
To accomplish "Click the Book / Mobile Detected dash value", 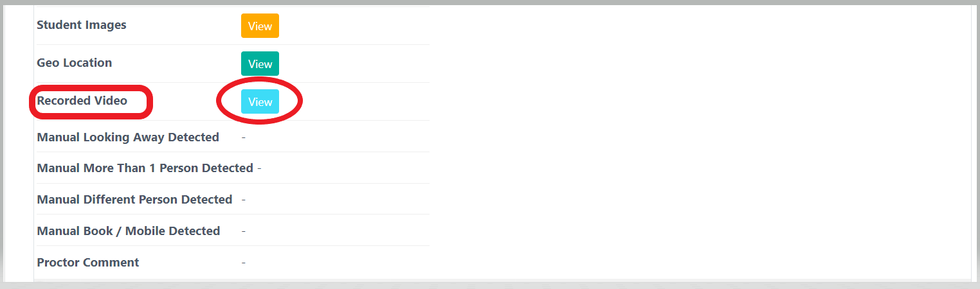I will (x=244, y=231).
